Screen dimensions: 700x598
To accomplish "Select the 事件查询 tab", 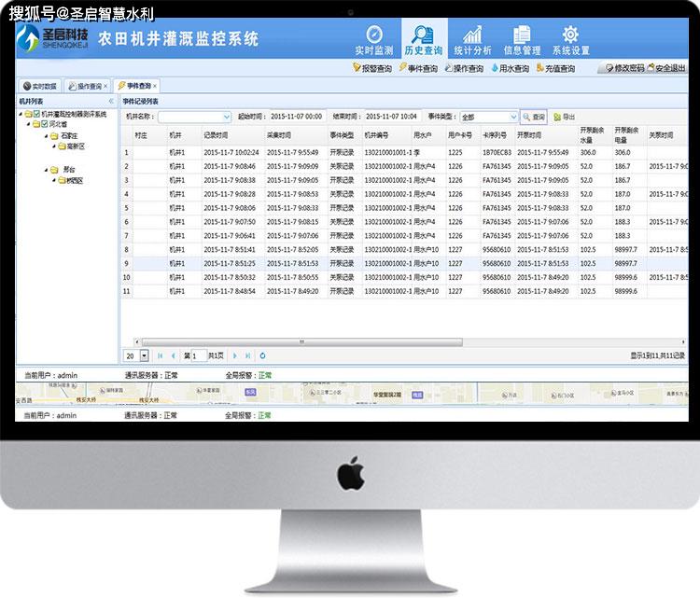I will click(x=134, y=86).
